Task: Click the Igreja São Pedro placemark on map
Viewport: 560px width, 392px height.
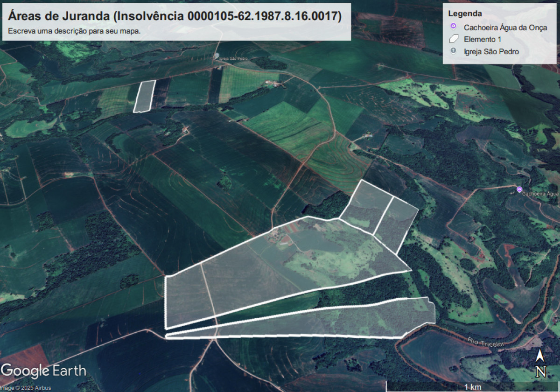Action: click(x=216, y=55)
